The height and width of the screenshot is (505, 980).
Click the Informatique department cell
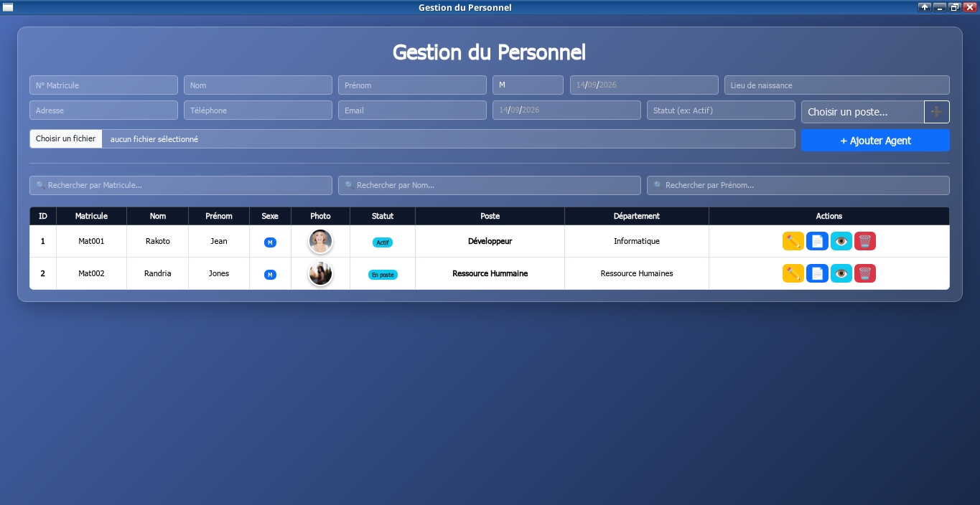tap(637, 241)
